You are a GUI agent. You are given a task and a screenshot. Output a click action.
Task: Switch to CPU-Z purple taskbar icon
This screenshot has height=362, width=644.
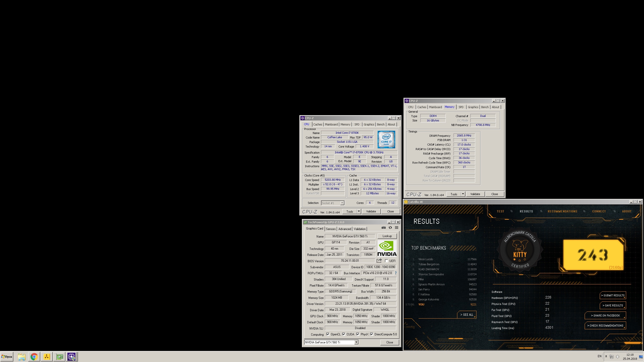(71, 357)
